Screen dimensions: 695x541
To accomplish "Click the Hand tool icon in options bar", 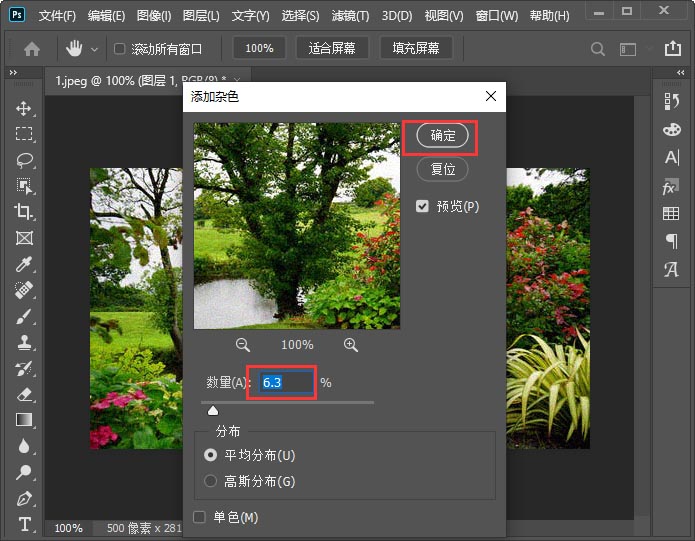I will [74, 48].
